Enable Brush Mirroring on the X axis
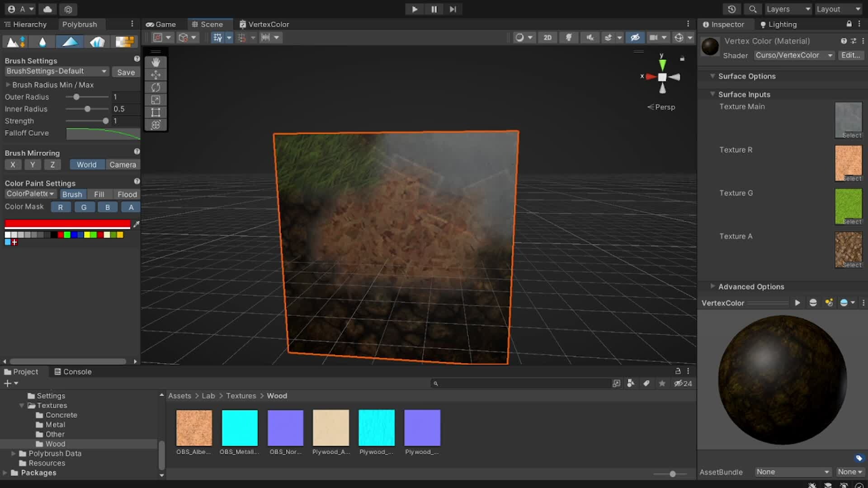 13,164
